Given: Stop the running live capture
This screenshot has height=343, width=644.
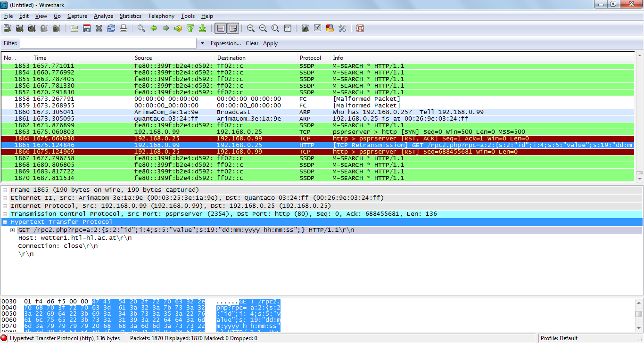Looking at the screenshot, I should [44, 28].
